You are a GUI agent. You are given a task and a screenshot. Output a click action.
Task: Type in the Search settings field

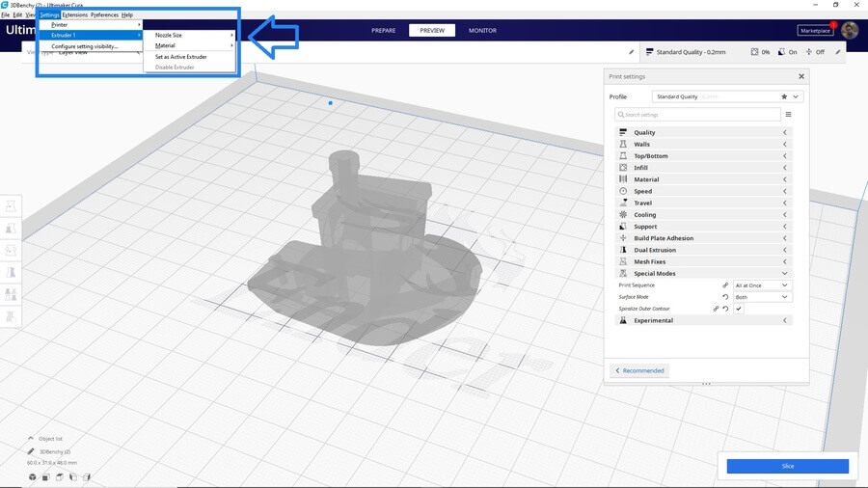[x=699, y=114]
